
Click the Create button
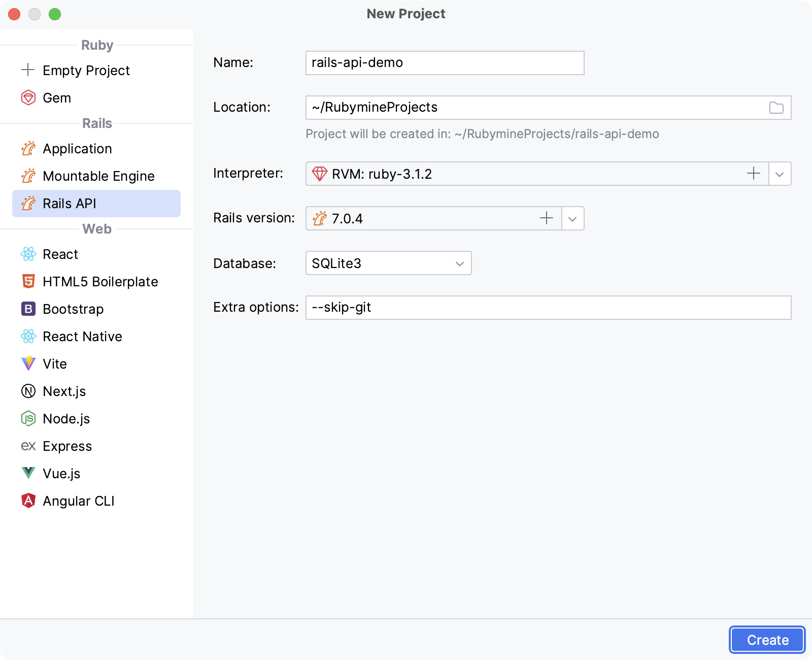pyautogui.click(x=766, y=640)
